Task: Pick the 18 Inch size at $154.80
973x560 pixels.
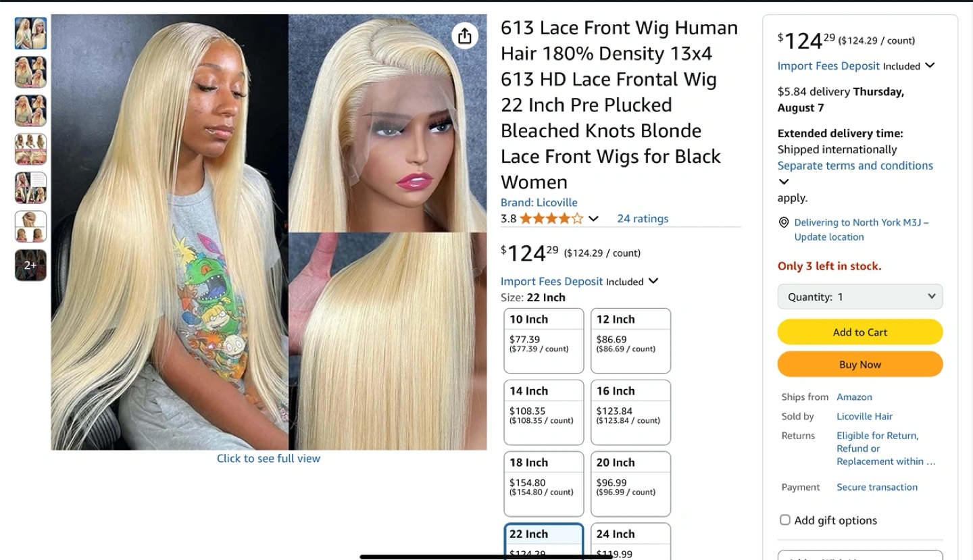Action: click(x=544, y=484)
